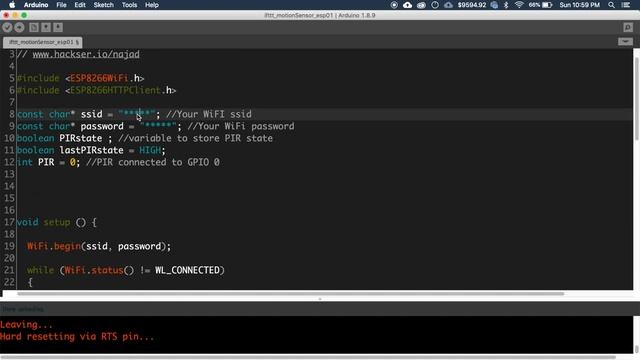Viewport: 640px width, 360px height.
Task: Click the ssid string value on line 8
Action: tap(136, 114)
